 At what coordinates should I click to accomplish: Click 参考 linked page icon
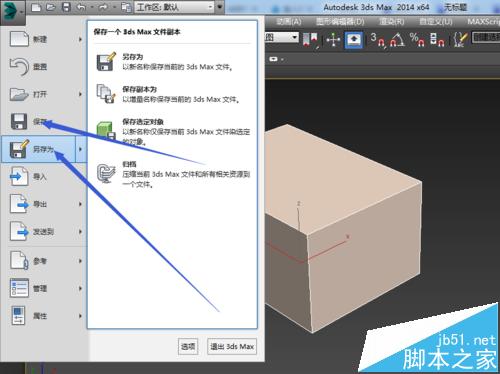pyautogui.click(x=19, y=260)
